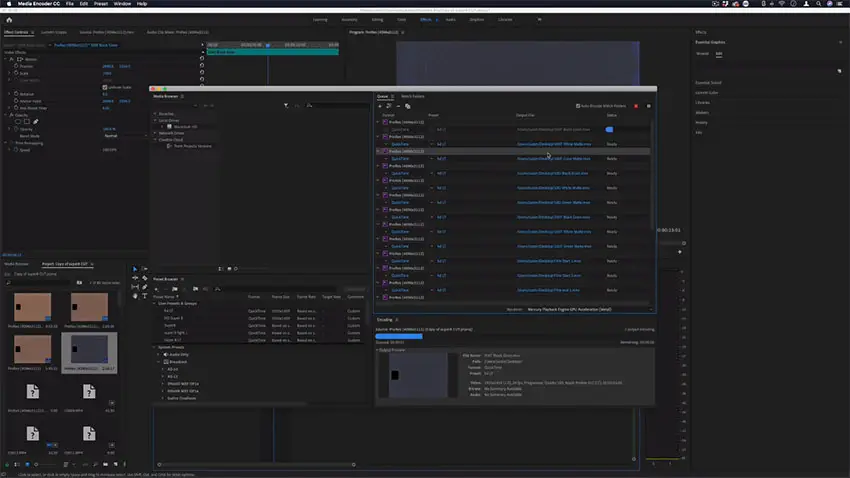850x478 pixels.
Task: Toggle Motion effect fx switch
Action: pos(11,59)
